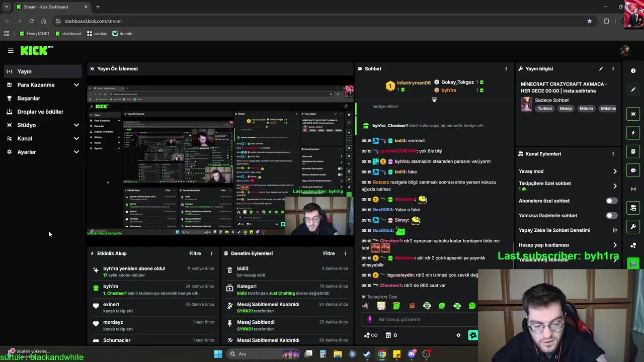644x362 pixels.
Task: Insert the angry orange emote
Action: (412, 306)
